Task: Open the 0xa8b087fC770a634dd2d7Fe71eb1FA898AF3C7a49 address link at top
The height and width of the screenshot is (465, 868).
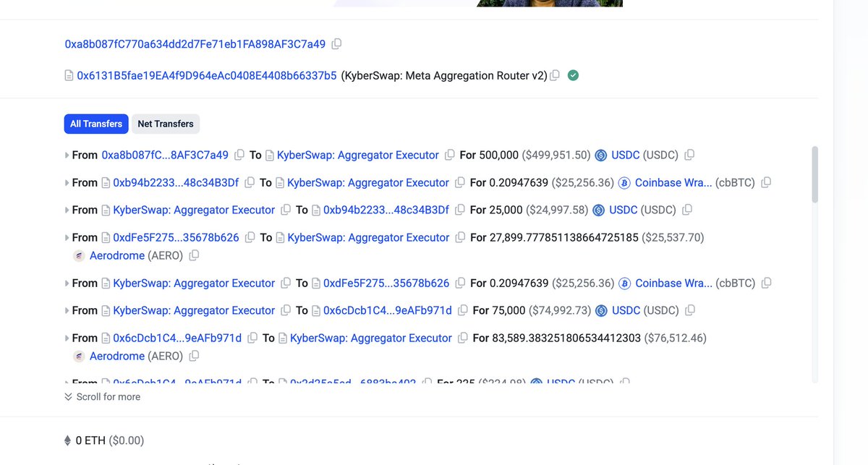Action: click(195, 44)
